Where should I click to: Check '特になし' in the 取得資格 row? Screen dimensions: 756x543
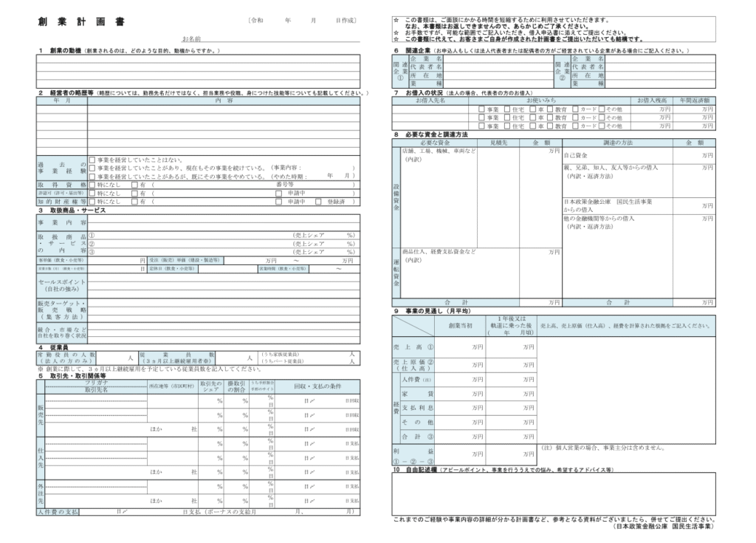(x=92, y=185)
